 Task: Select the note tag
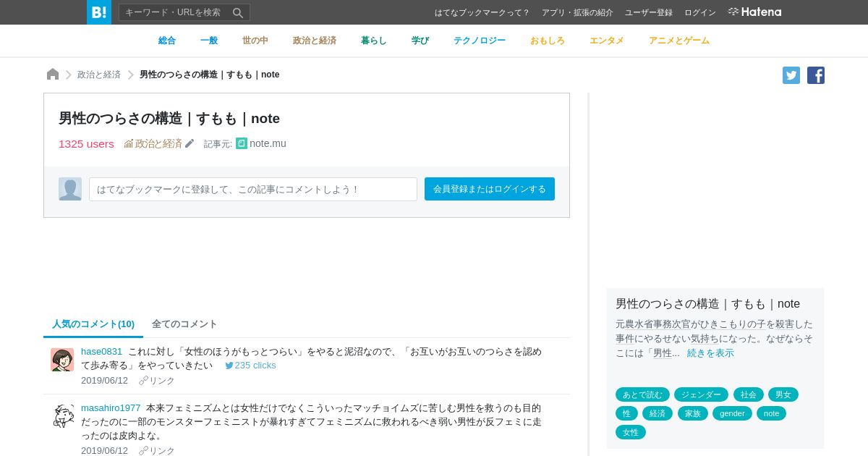771,413
